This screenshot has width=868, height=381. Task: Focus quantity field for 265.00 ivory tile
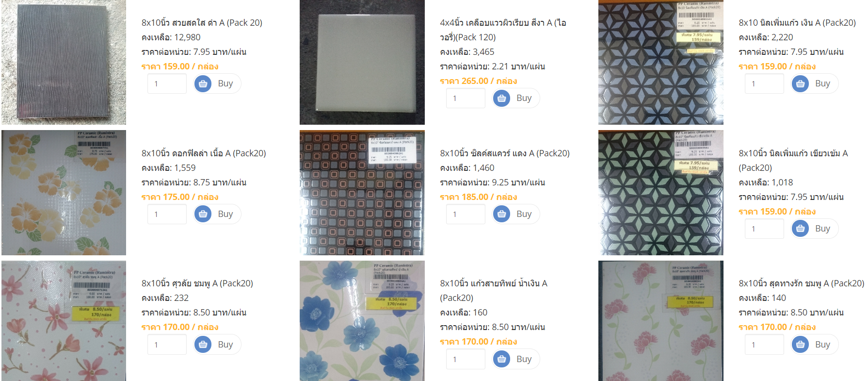[466, 98]
